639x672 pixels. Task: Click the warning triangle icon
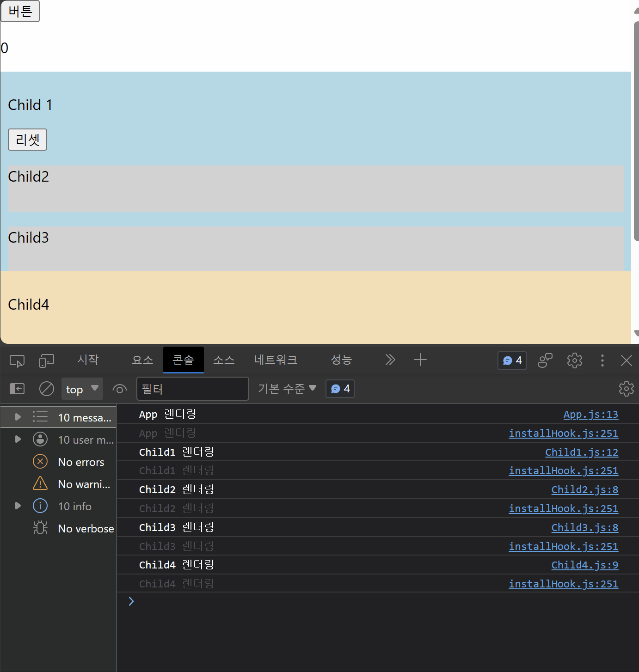point(40,483)
